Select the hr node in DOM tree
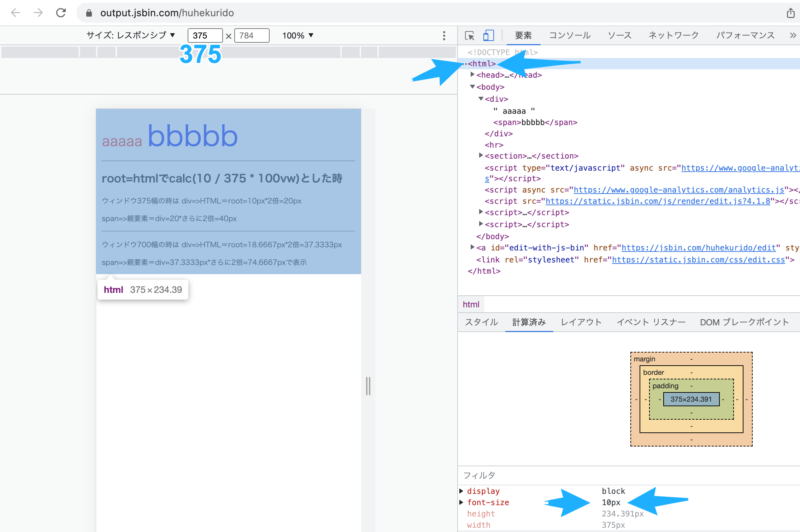Viewport: 800px width, 532px height. pos(494,145)
